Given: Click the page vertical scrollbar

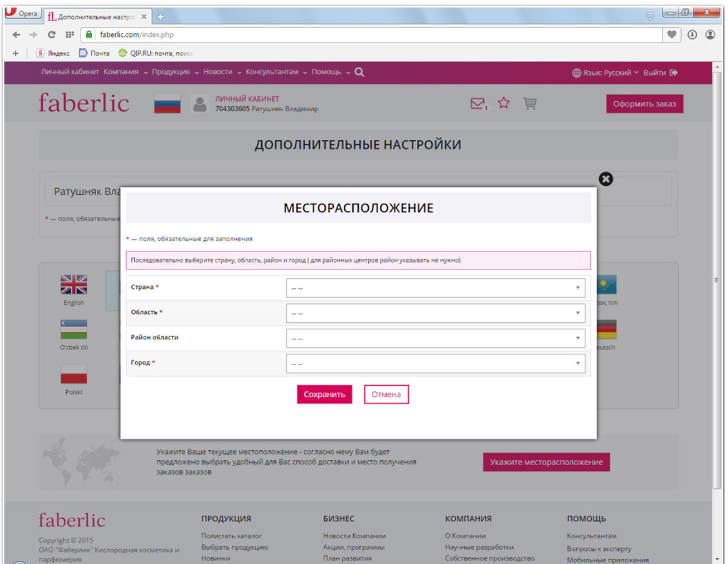Looking at the screenshot, I should 717,279.
